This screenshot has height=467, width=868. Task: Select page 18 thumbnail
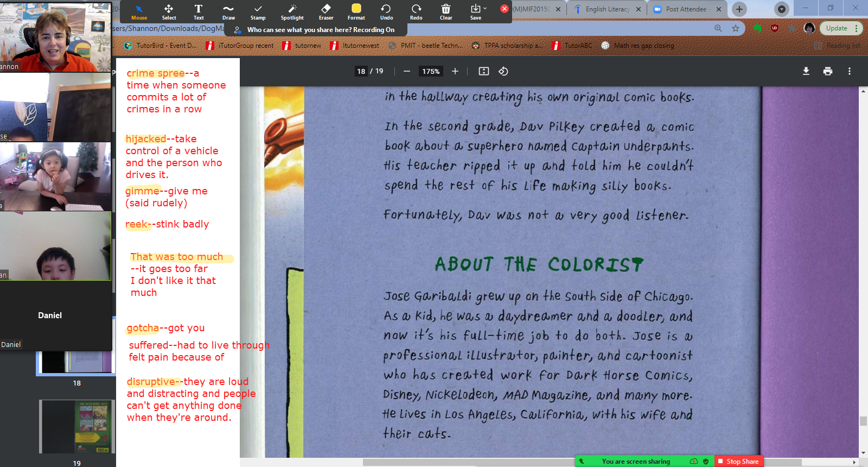pos(76,362)
